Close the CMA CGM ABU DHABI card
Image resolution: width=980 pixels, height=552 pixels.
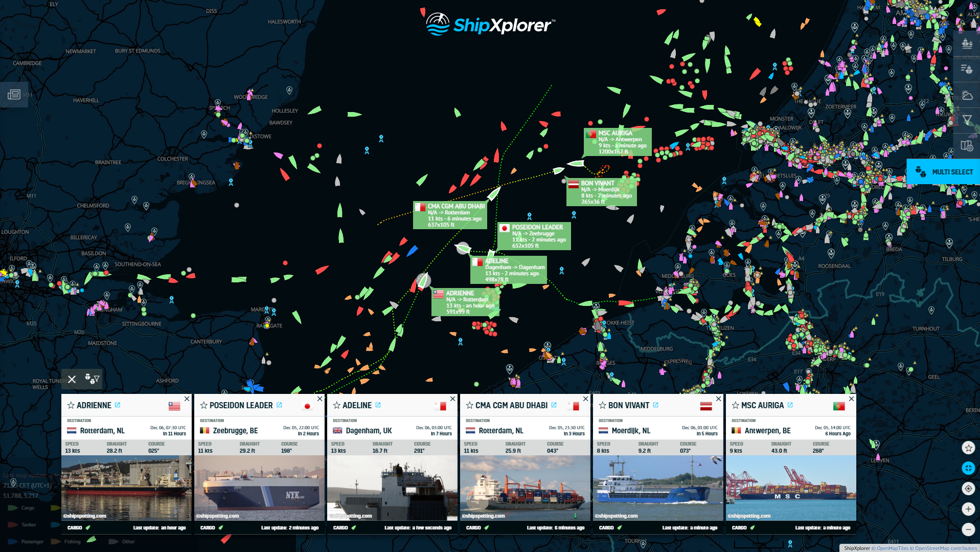point(586,399)
